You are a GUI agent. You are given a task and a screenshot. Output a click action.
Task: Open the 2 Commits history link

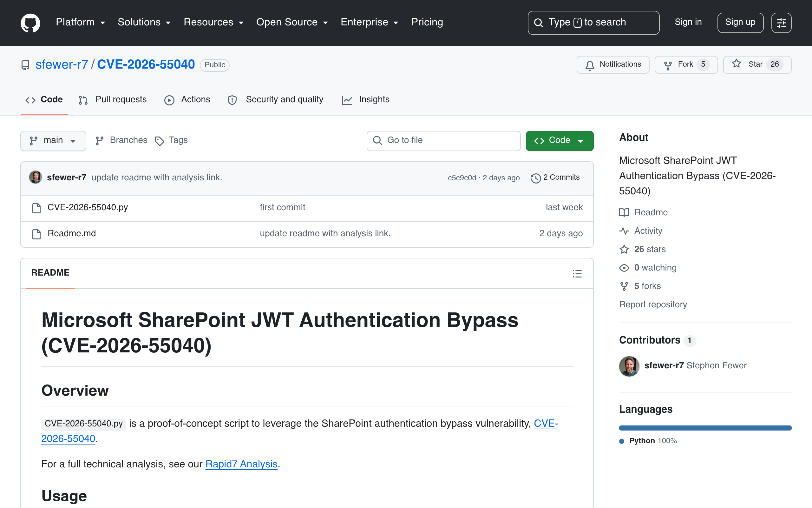(x=555, y=177)
